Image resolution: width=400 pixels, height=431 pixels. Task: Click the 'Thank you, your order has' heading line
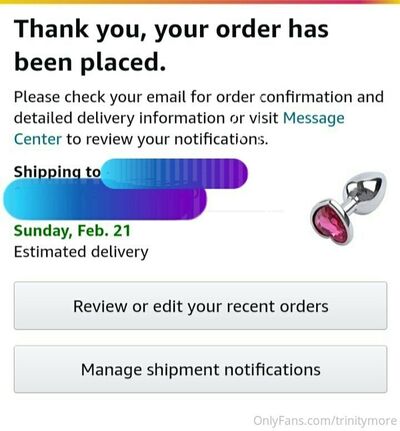point(171,29)
